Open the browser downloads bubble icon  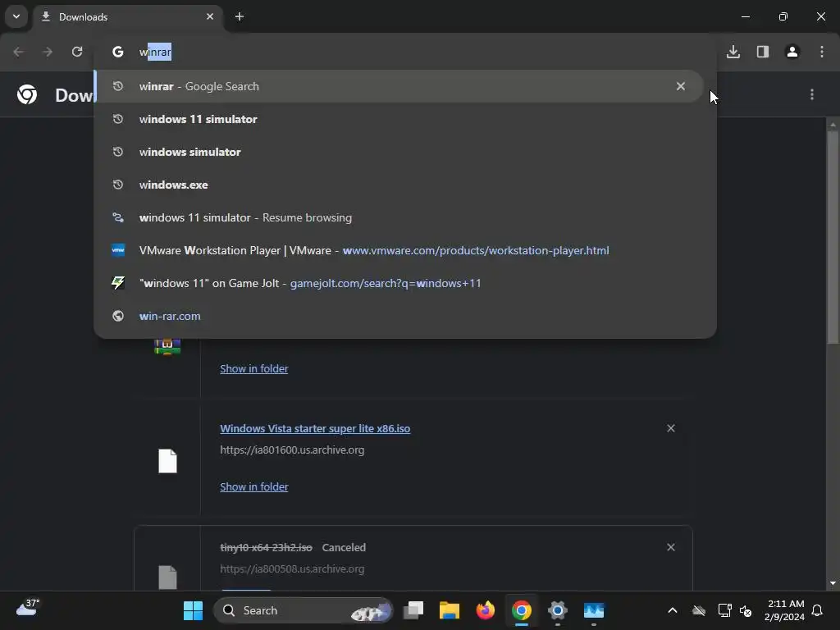pyautogui.click(x=733, y=52)
